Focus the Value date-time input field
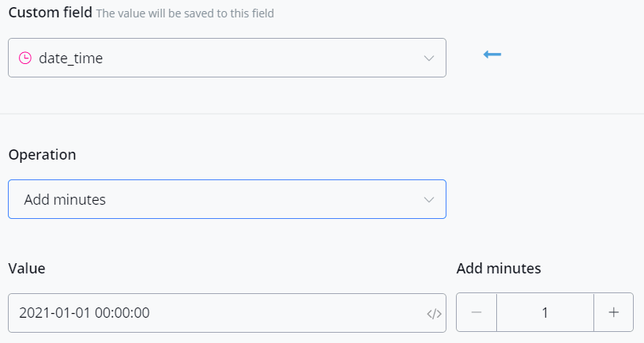Screen dimensions: 644x343 point(213,313)
